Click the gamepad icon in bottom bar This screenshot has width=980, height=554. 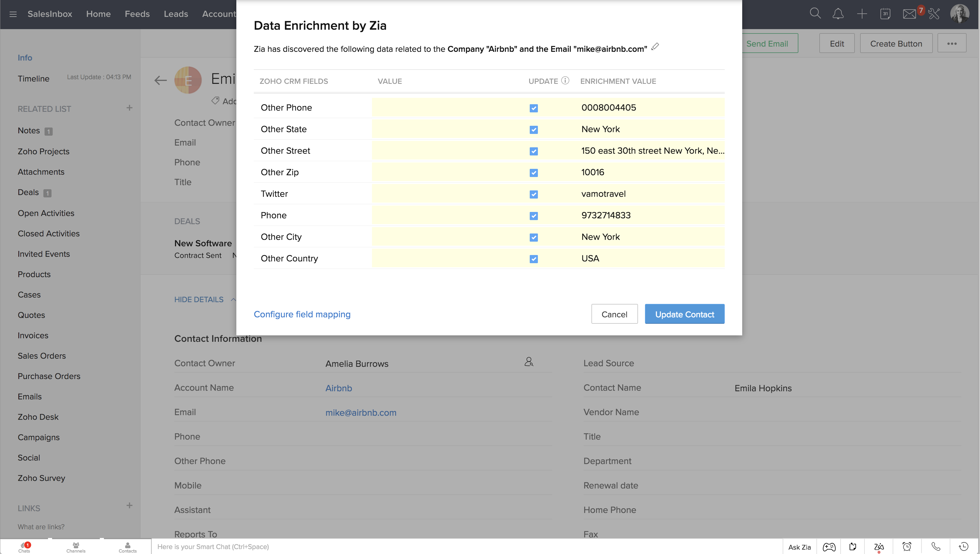(x=829, y=547)
